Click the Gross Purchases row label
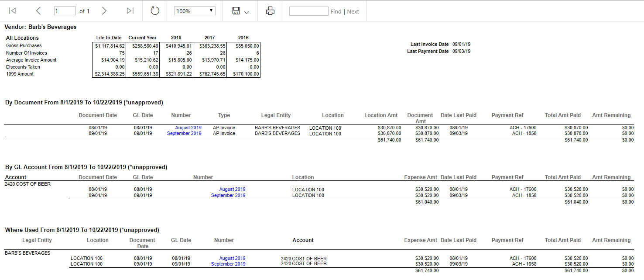Viewport: 644px width, 280px height. coord(24,45)
